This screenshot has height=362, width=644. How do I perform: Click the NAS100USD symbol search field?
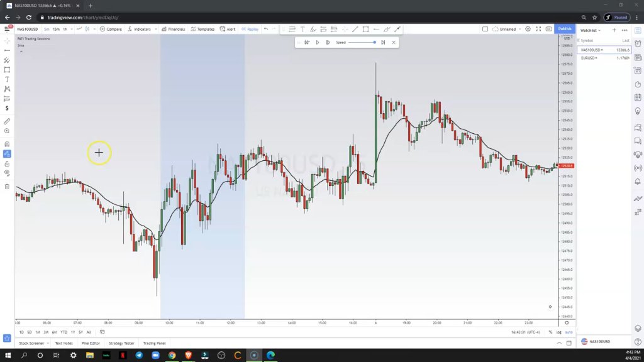click(x=28, y=29)
